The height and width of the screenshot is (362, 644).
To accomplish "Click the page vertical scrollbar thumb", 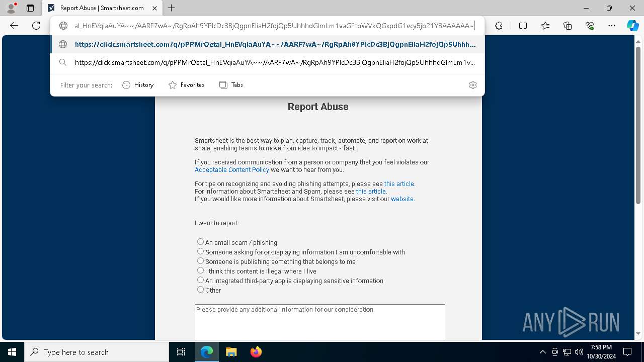I will point(638,126).
